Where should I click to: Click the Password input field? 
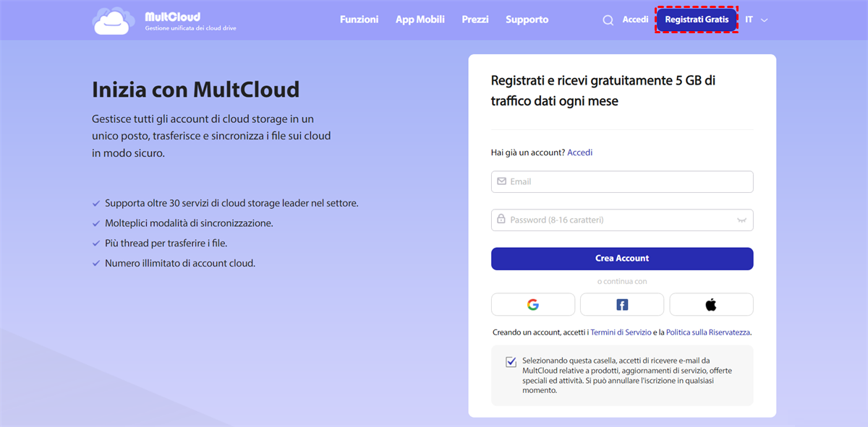622,220
